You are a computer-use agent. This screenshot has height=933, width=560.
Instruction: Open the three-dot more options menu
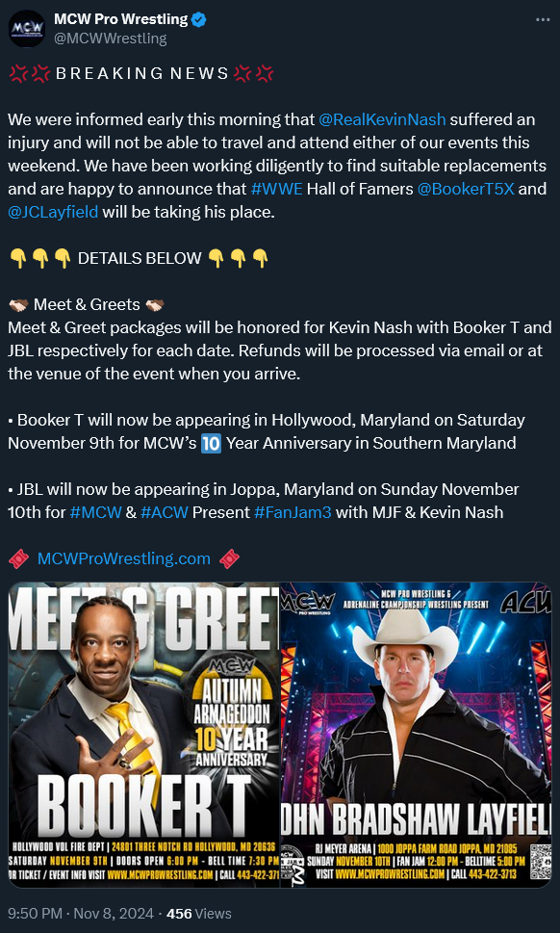543,19
